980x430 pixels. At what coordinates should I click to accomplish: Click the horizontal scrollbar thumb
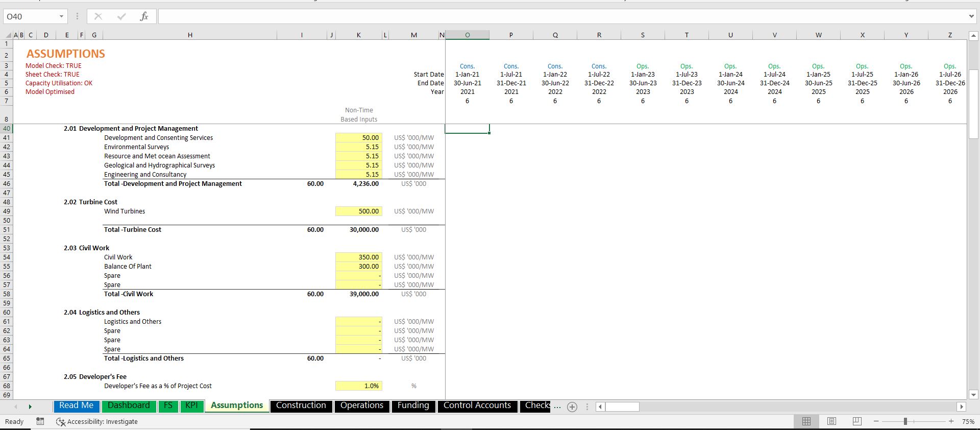coord(622,407)
